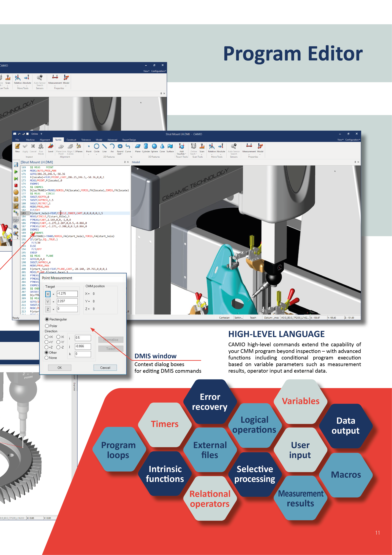Choose the -Y direction radio
The height and width of the screenshot is (555, 392).
58,342
